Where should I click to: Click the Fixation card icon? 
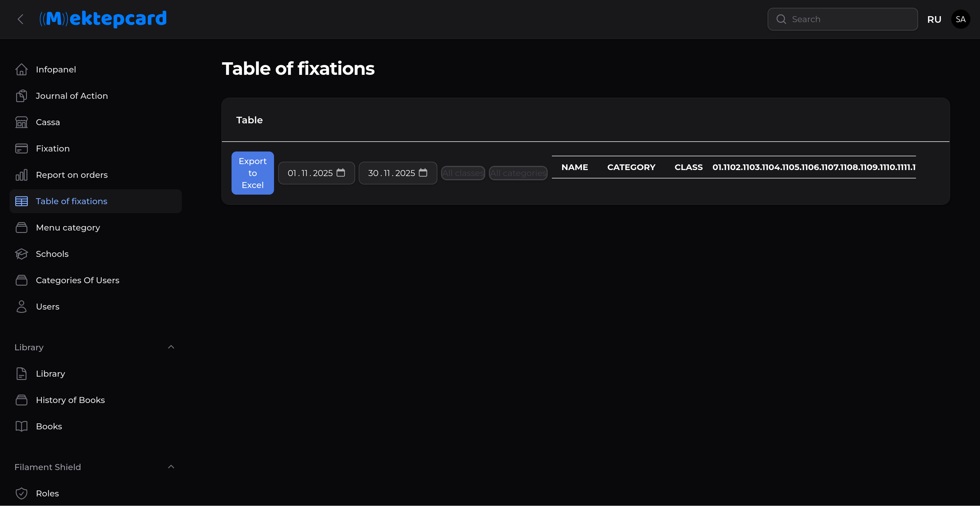coord(21,149)
